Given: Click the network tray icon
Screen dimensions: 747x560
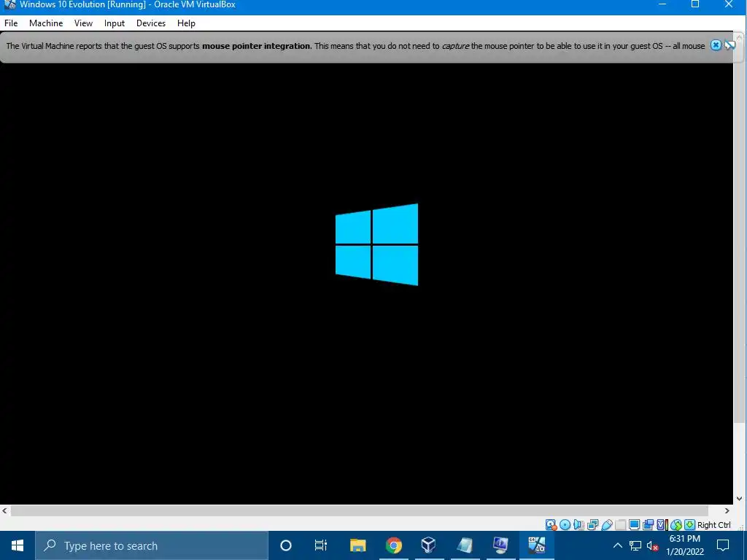Looking at the screenshot, I should [635, 545].
